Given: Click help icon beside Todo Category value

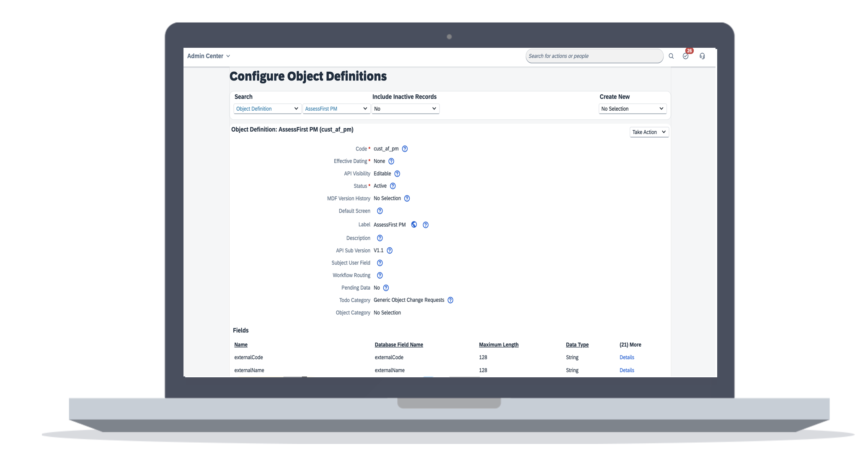Looking at the screenshot, I should pos(450,300).
